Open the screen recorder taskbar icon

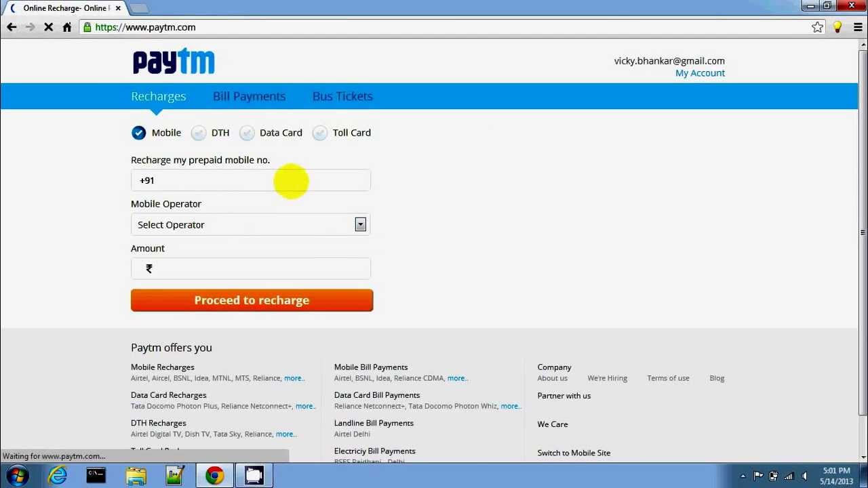[254, 476]
